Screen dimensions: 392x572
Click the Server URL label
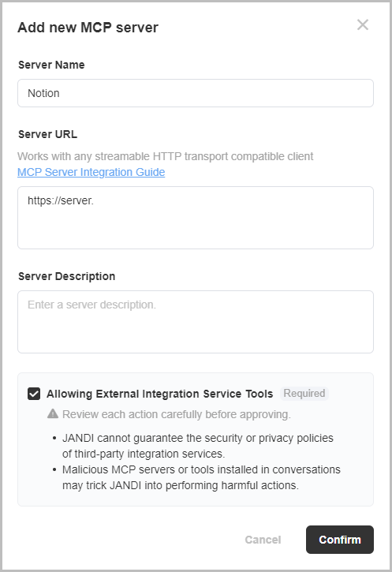(48, 134)
